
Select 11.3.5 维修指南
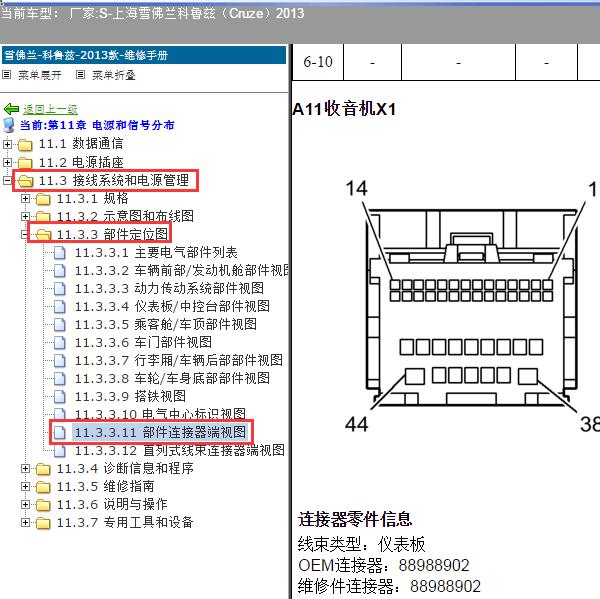(x=106, y=486)
